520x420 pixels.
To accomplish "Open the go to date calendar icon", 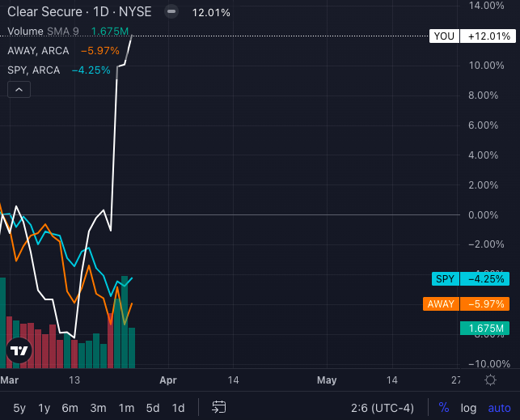I will pos(218,407).
